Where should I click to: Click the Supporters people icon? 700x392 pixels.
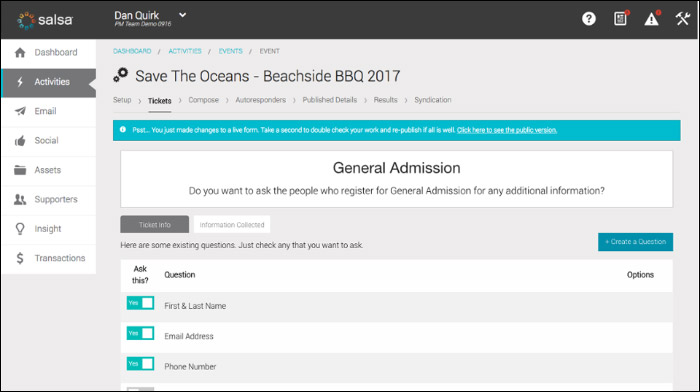[x=20, y=199]
